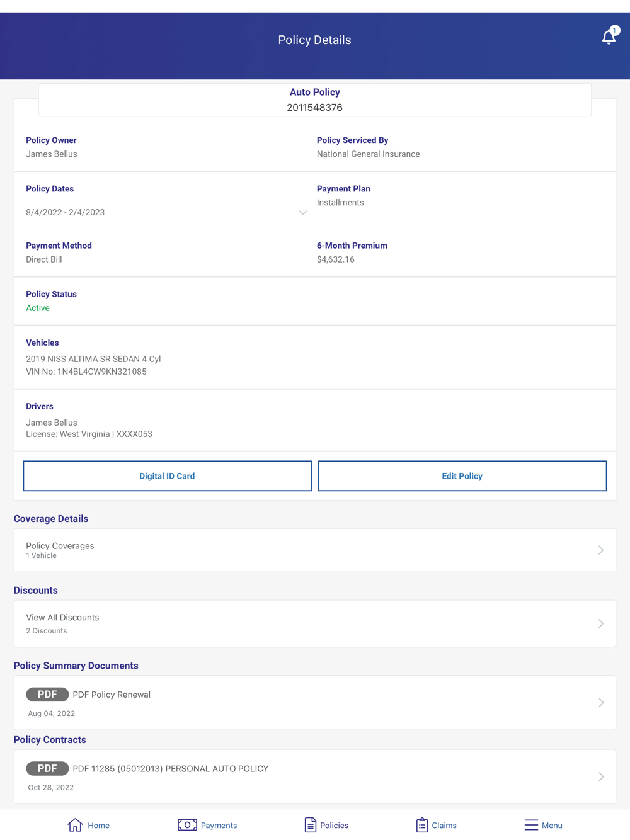Expand View All Discounts chevron
Viewport: 630px width, 840px height.
601,623
